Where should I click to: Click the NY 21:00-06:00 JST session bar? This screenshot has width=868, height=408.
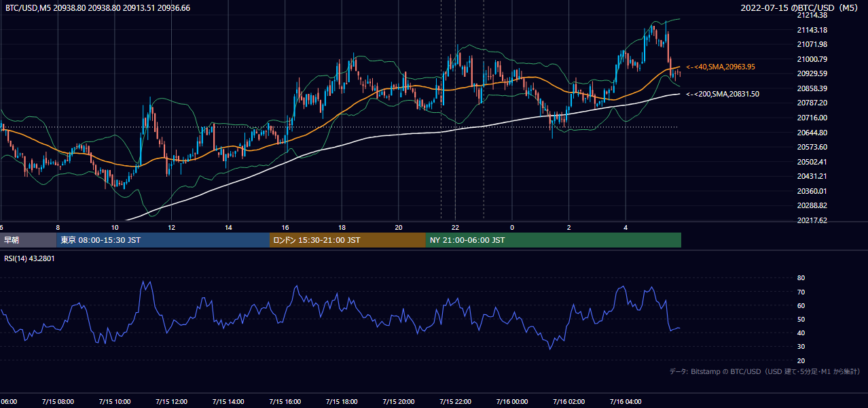pos(554,240)
